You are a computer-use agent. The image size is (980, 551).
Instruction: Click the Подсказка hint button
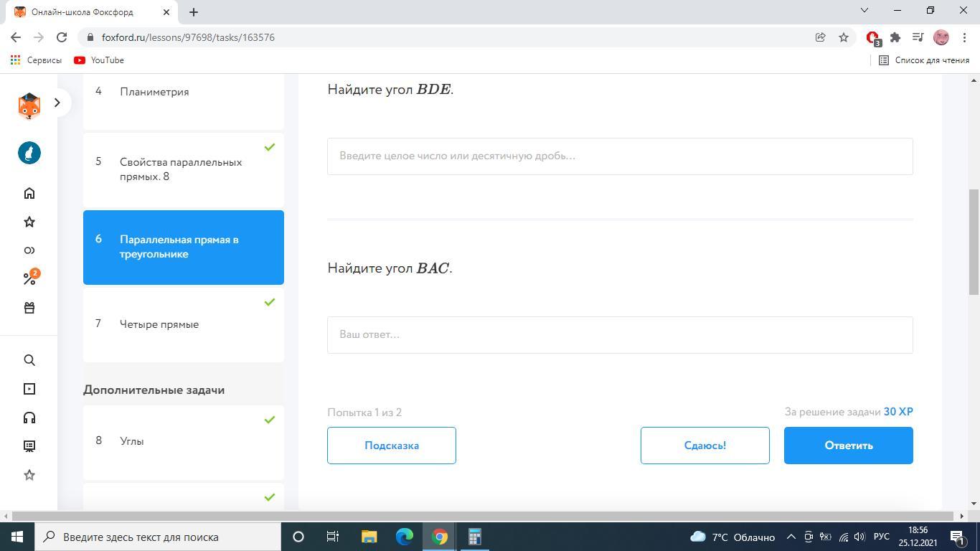[x=392, y=446]
